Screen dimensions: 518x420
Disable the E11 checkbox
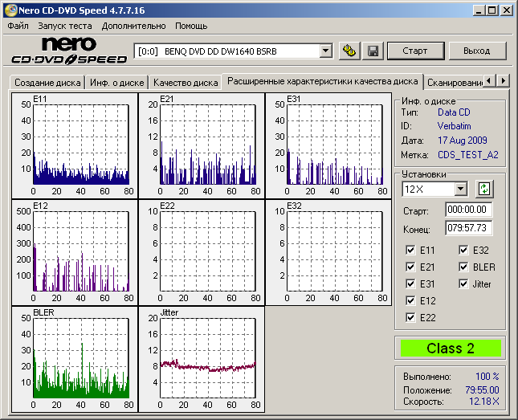coord(412,251)
